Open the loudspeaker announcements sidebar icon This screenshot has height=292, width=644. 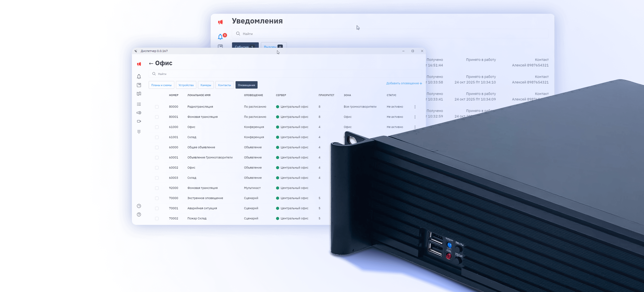139,113
